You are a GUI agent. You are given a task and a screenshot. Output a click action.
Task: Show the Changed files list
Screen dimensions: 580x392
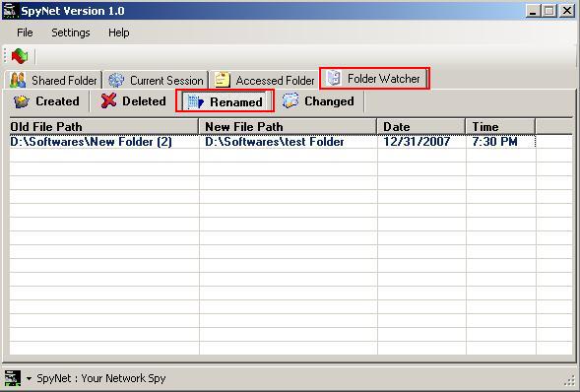pos(319,101)
